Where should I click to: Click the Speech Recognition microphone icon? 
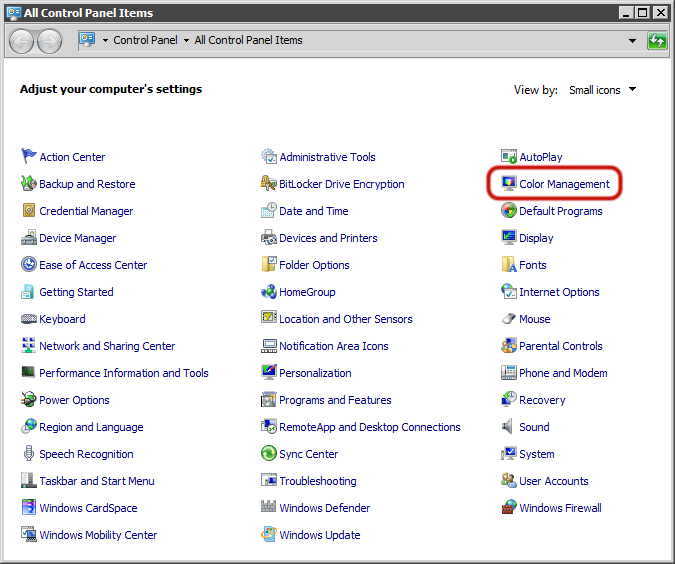tap(28, 453)
